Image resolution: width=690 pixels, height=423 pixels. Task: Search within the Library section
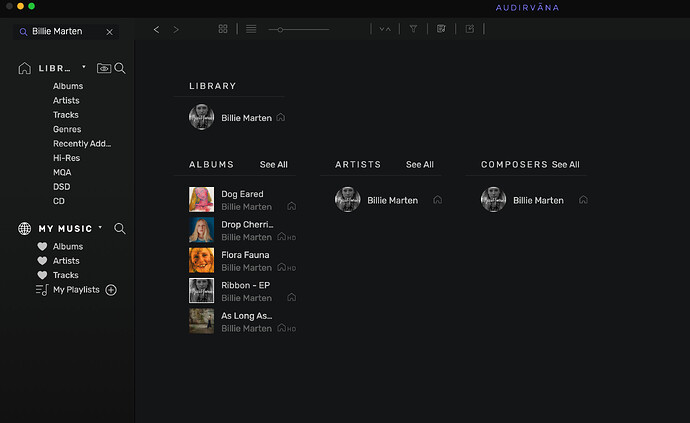[120, 68]
